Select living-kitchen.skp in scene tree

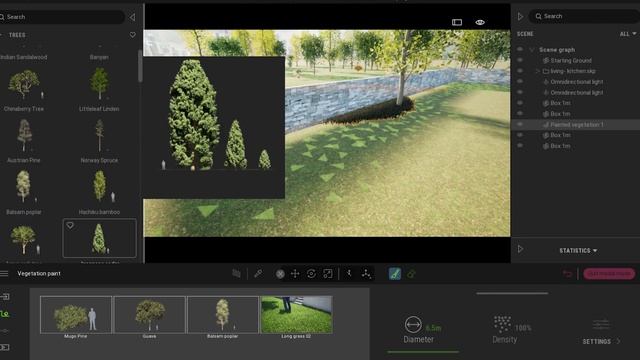[x=573, y=71]
